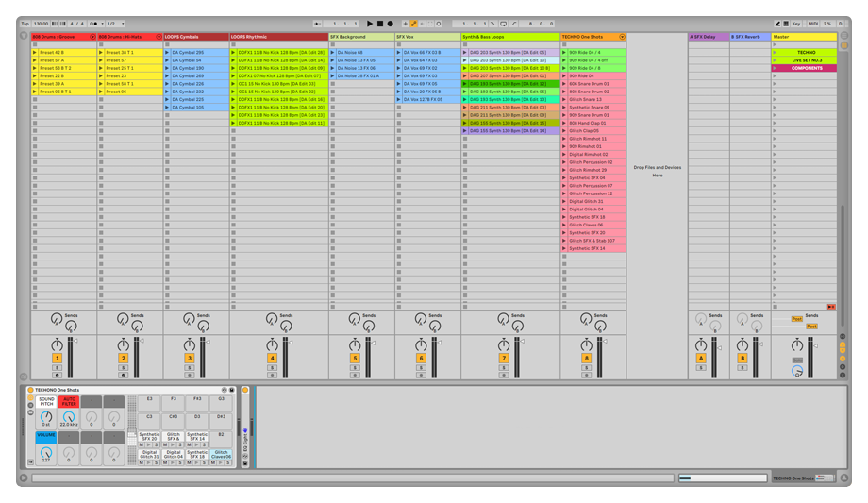Screen dimensions: 868x503
Task: Toggle Draw Mode pencil icon
Action: [x=777, y=24]
